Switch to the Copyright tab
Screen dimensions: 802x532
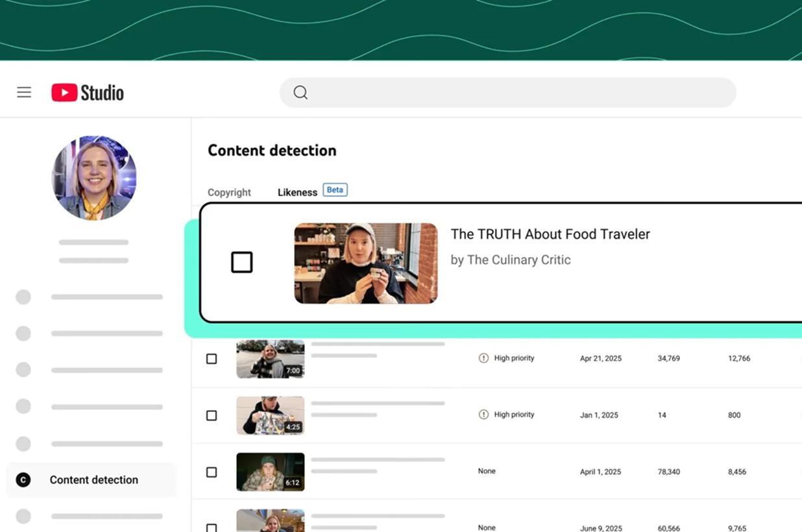click(x=229, y=192)
